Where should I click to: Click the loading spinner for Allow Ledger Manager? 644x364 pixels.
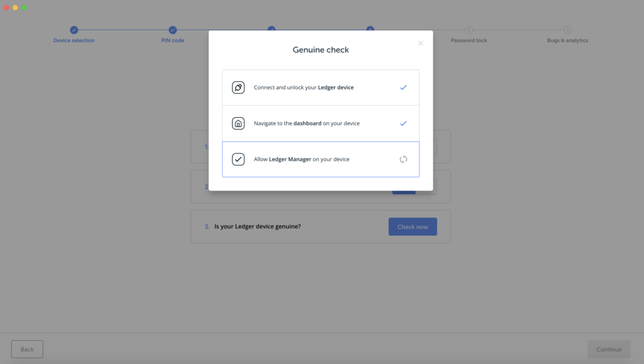coord(403,159)
